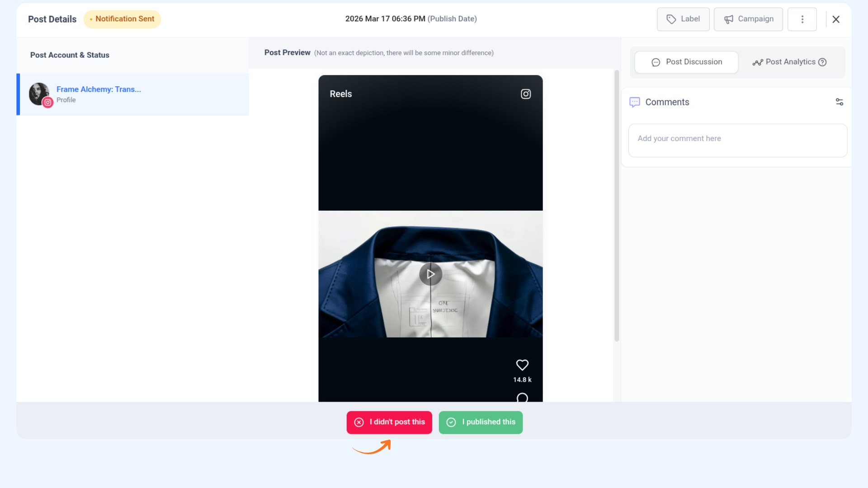Click "I didn't post this" button
This screenshot has width=868, height=488.
tap(389, 422)
